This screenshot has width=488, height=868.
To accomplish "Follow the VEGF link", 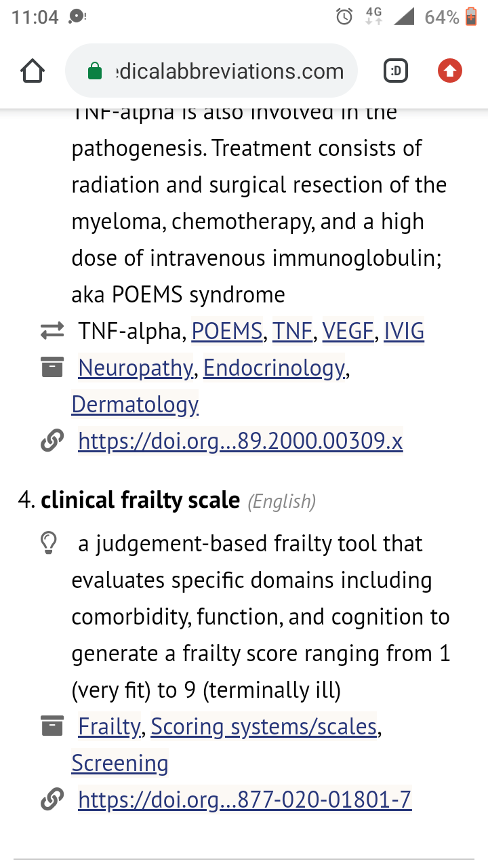I will coord(348,331).
